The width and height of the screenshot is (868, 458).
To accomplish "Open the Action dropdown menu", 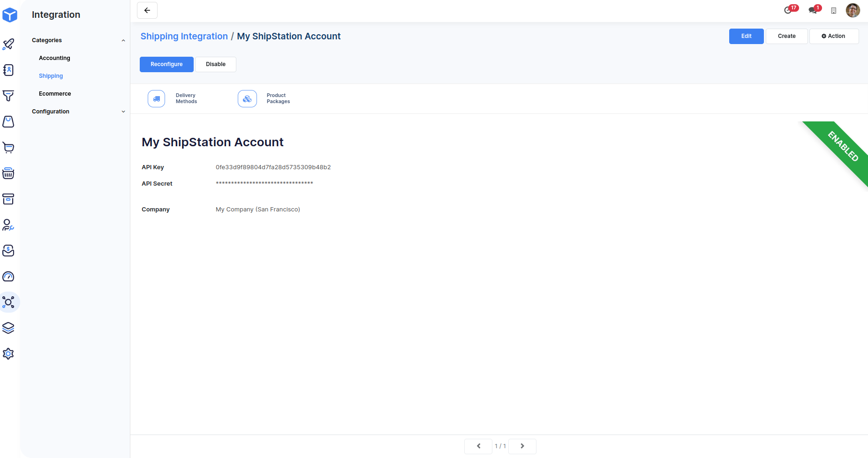I will pyautogui.click(x=834, y=36).
